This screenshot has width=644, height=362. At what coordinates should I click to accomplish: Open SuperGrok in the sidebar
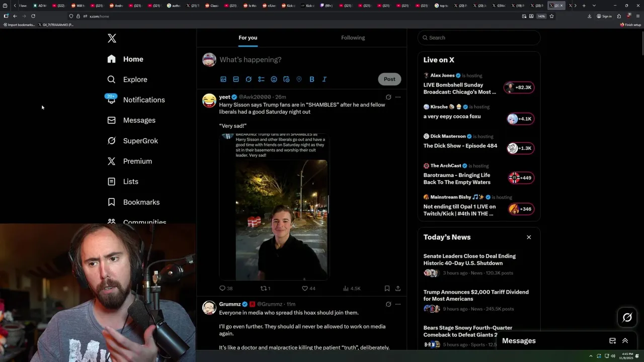132,141
